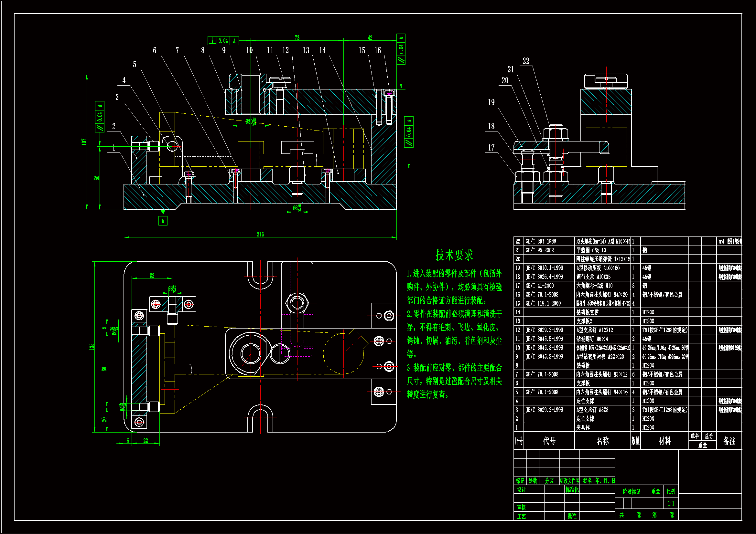756x534 pixels.
Task: Click the 备注 column header
Action: 729,441
